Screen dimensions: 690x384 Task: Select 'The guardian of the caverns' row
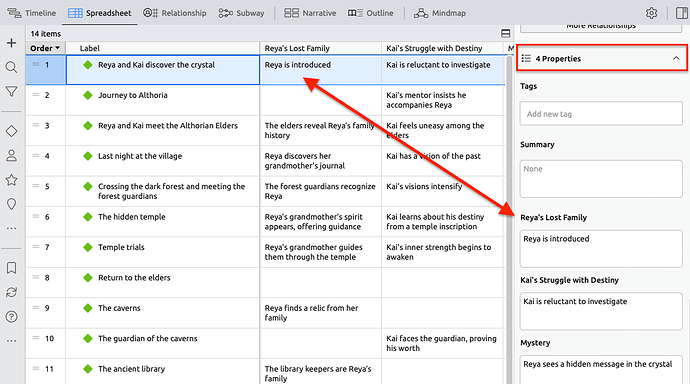pos(147,338)
